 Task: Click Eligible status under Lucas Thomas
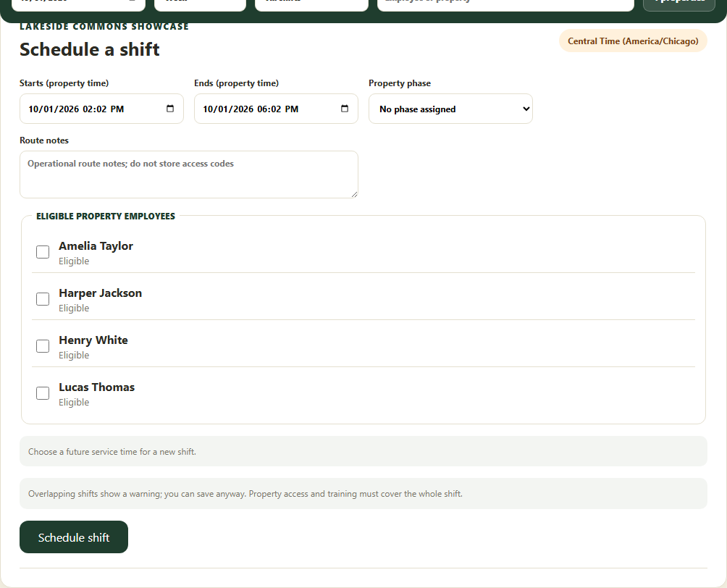pos(74,402)
